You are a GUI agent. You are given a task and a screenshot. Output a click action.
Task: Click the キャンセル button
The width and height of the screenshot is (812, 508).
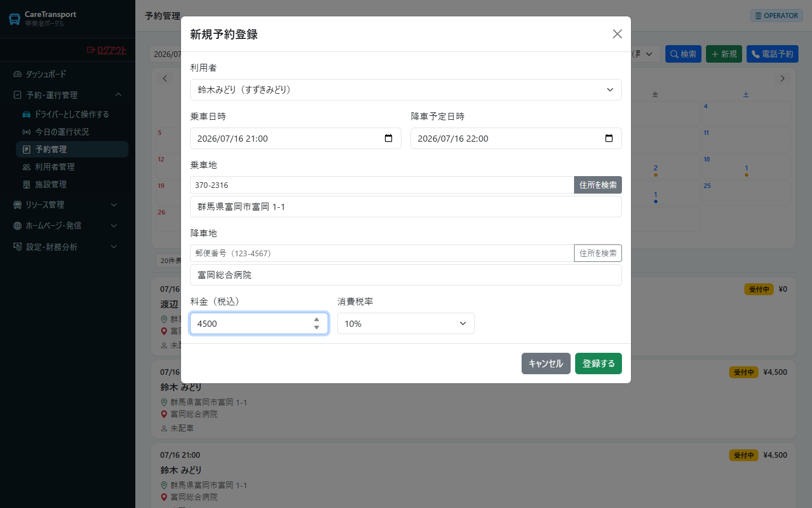point(546,364)
